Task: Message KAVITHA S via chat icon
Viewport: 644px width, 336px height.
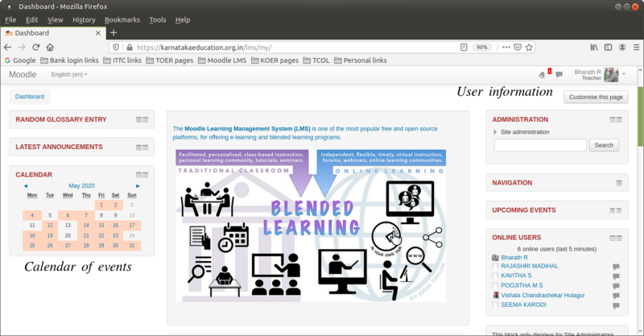Action: (616, 276)
